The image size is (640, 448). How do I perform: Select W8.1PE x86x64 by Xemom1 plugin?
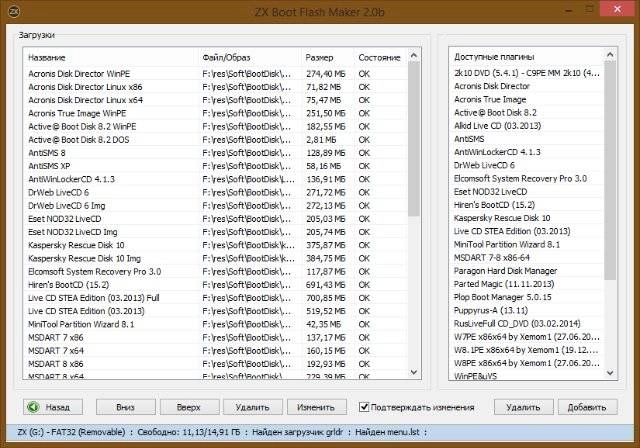527,350
